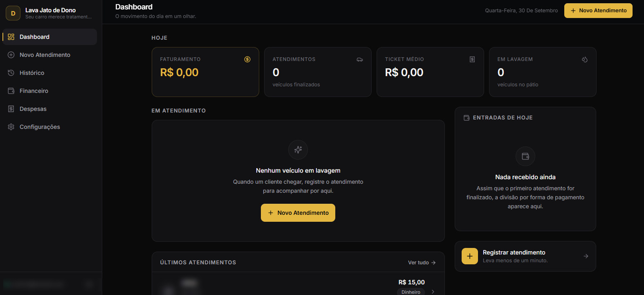
Task: Click the Ticket Médio card
Action: point(430,72)
